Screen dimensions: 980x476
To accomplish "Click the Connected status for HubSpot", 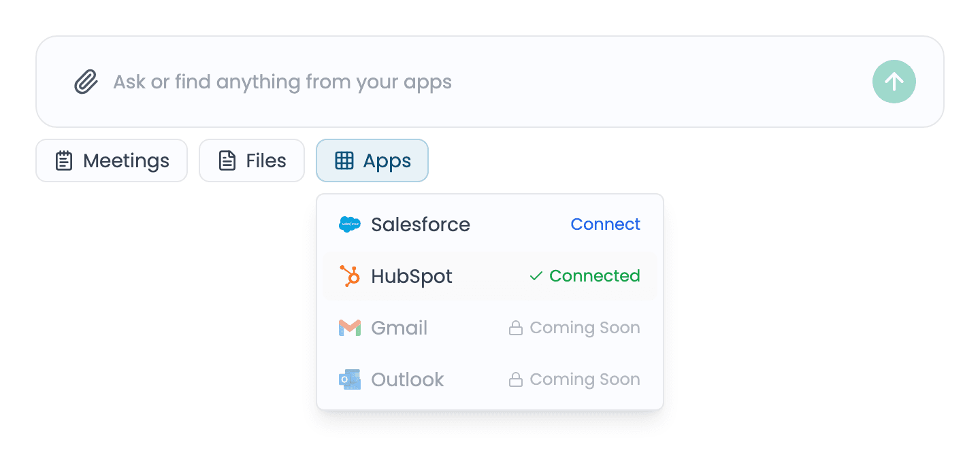I will [585, 276].
